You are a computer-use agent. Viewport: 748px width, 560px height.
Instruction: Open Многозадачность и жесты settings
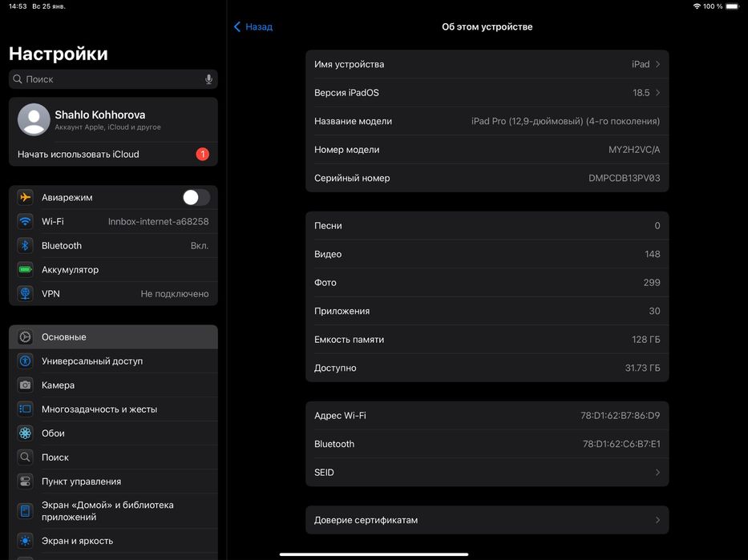pos(113,409)
